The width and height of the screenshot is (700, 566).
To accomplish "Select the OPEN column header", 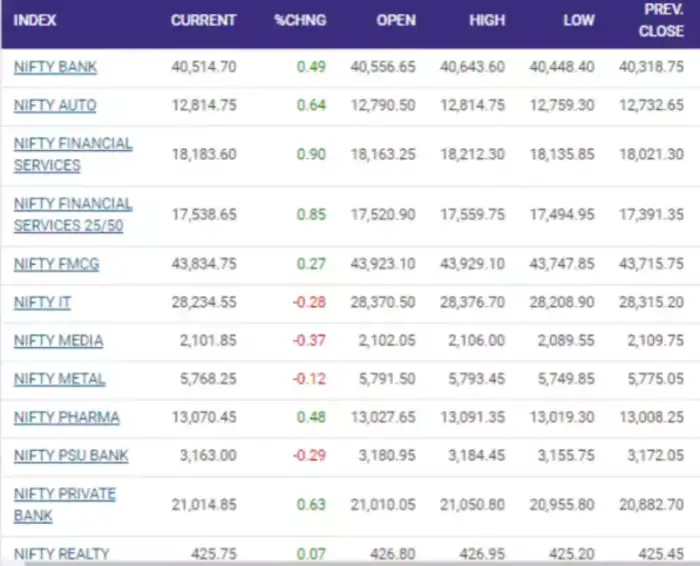I will click(396, 20).
